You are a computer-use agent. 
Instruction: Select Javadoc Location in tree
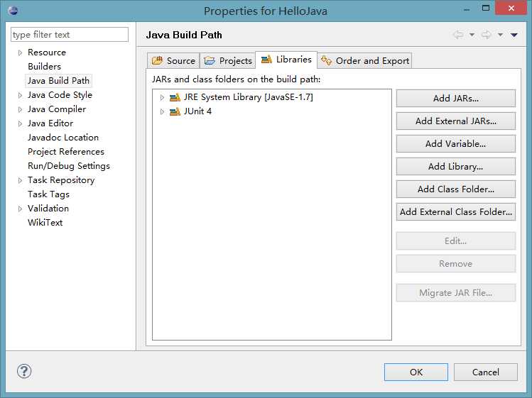point(63,138)
